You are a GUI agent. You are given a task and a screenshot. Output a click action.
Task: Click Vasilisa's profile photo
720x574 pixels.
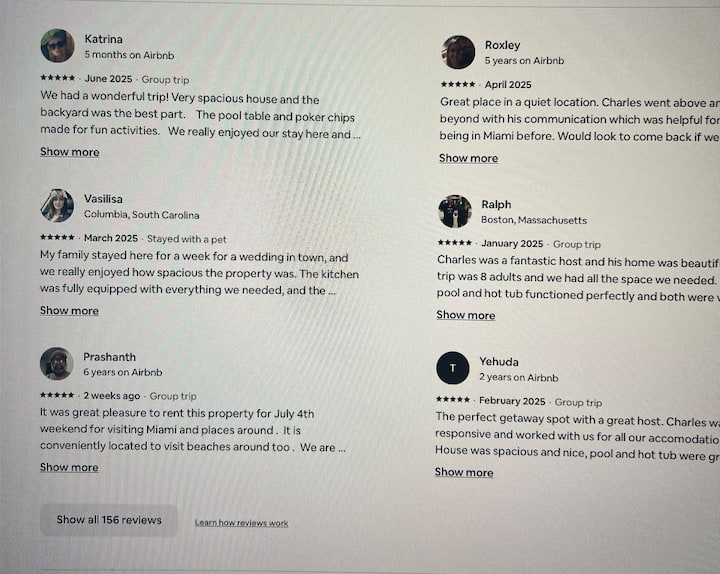point(57,205)
